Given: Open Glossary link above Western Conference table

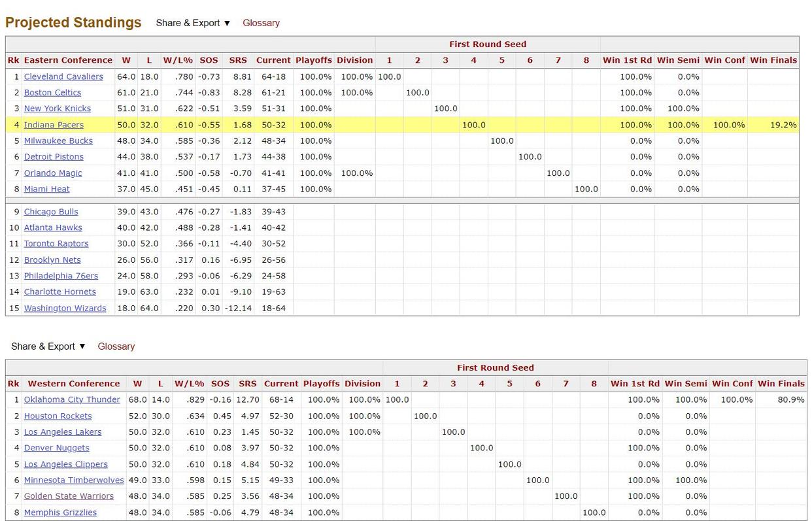Looking at the screenshot, I should coord(116,346).
